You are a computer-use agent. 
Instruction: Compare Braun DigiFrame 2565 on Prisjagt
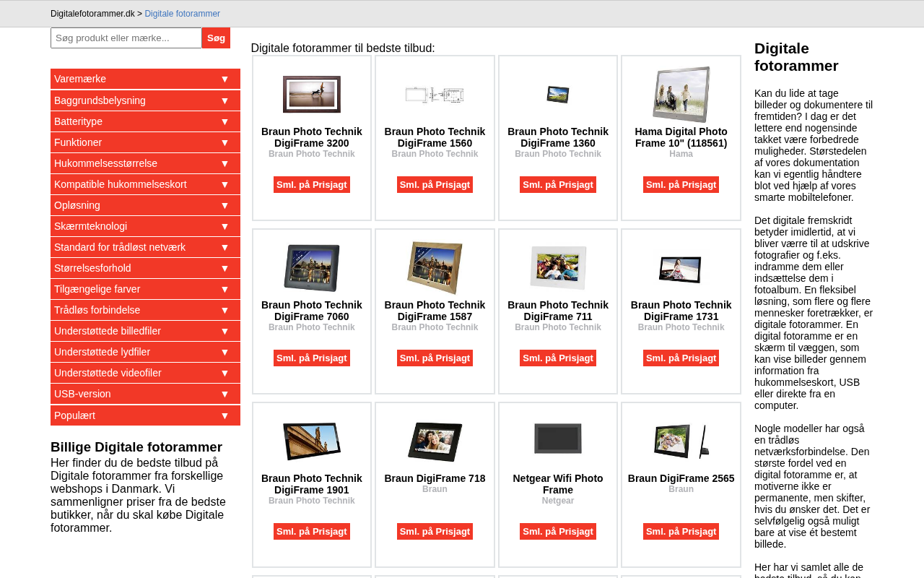(x=681, y=532)
